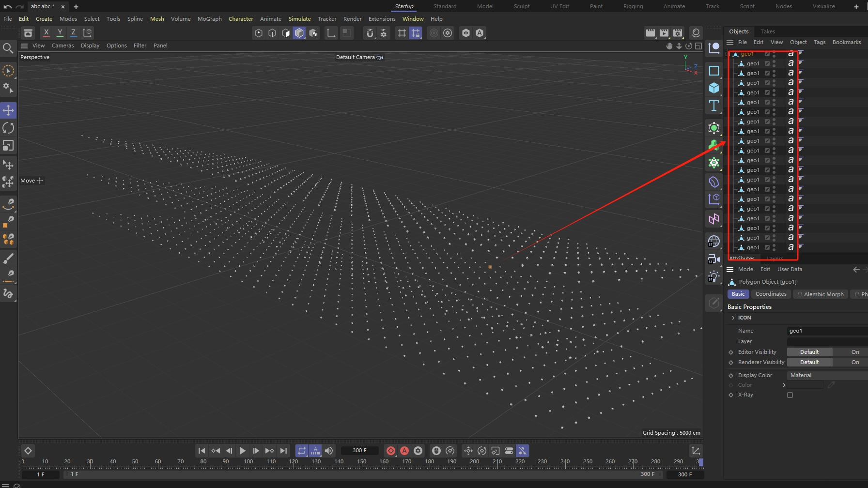868x488 pixels.
Task: Open the Simulate menu
Action: pos(299,19)
